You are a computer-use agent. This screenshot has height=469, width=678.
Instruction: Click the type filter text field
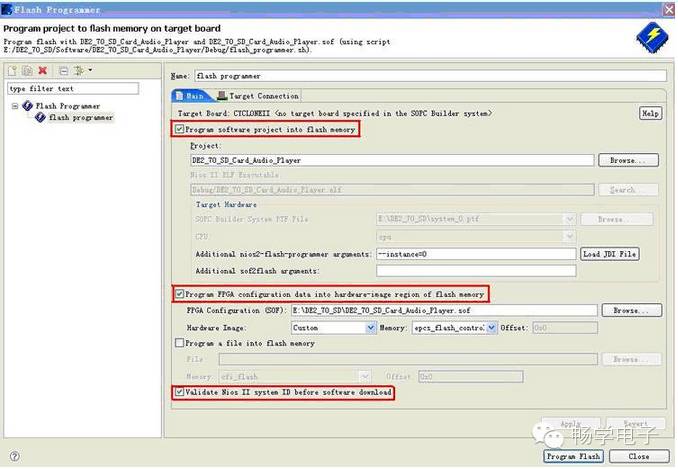[73, 88]
